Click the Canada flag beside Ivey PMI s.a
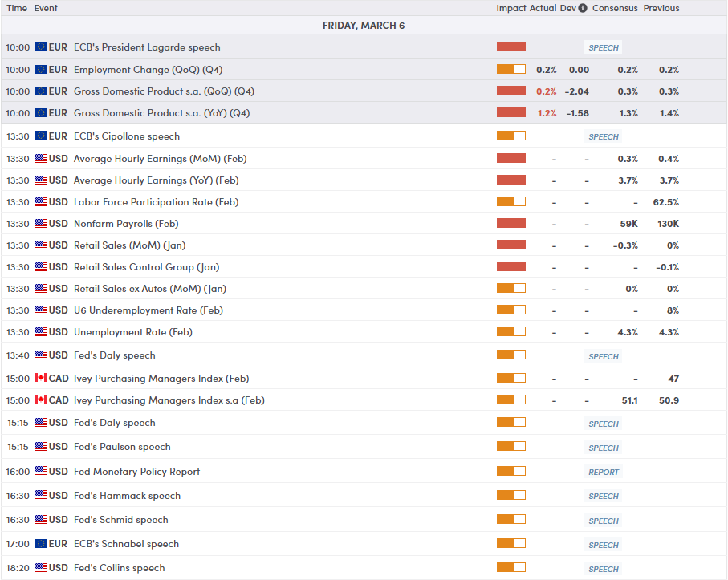 click(41, 400)
